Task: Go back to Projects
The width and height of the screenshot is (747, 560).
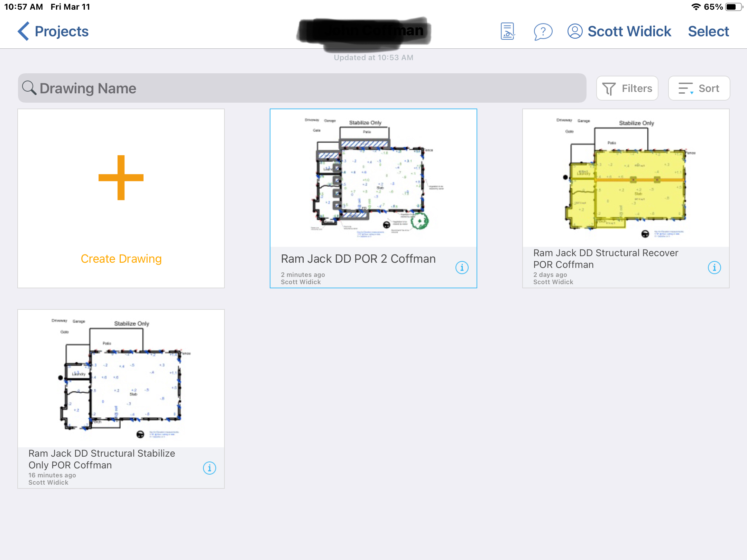Action: [53, 31]
